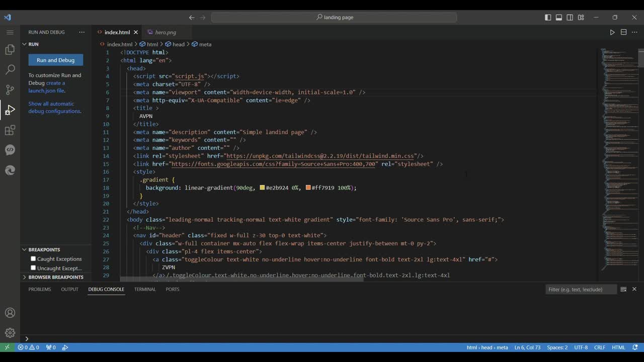Open the PORTS panel tab
This screenshot has height=362, width=644.
[x=173, y=289]
